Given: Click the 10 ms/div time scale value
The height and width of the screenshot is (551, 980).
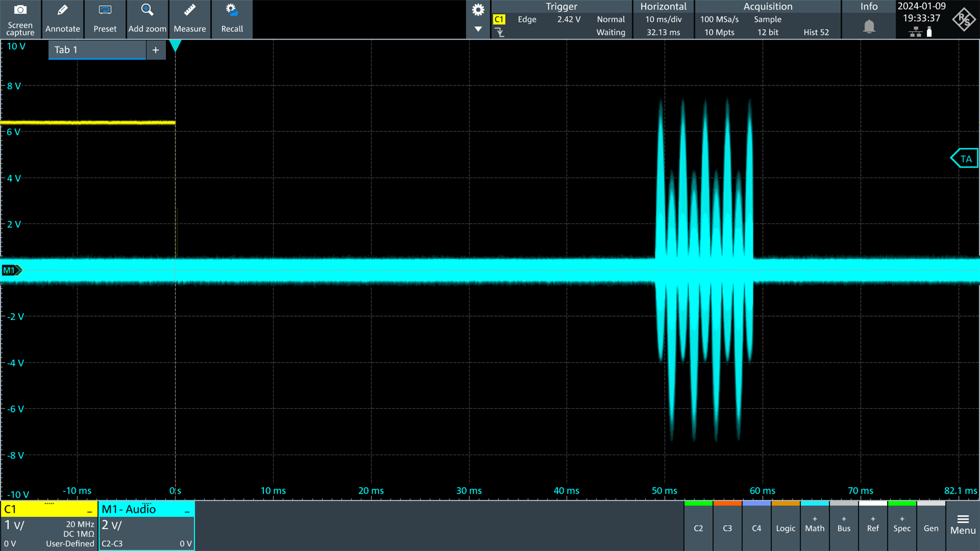Looking at the screenshot, I should tap(663, 19).
